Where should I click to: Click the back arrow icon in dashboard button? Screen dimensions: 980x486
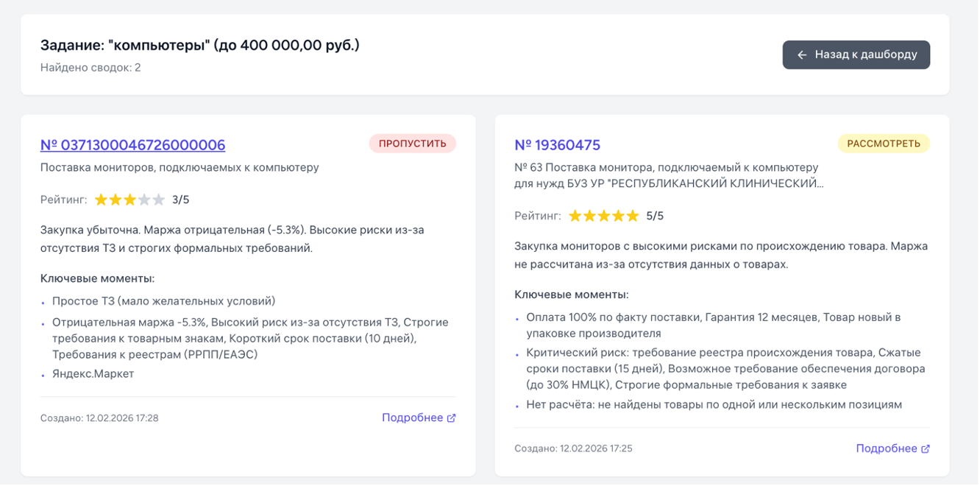point(802,54)
